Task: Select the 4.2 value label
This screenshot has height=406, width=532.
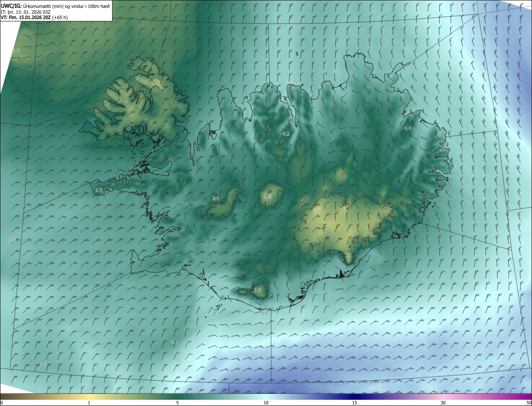Action: coord(286,134)
